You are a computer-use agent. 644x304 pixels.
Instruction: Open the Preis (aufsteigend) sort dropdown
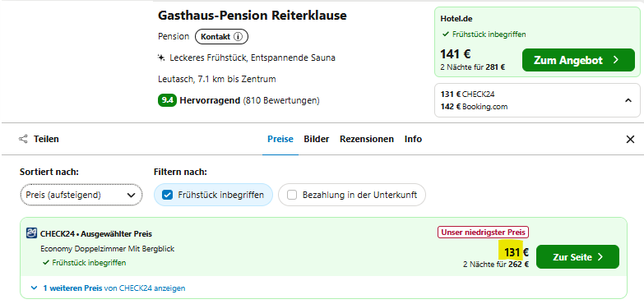pos(81,195)
